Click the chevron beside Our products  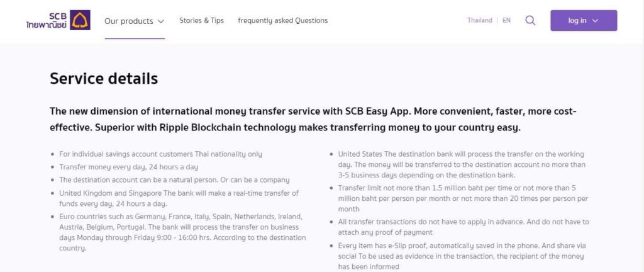161,21
